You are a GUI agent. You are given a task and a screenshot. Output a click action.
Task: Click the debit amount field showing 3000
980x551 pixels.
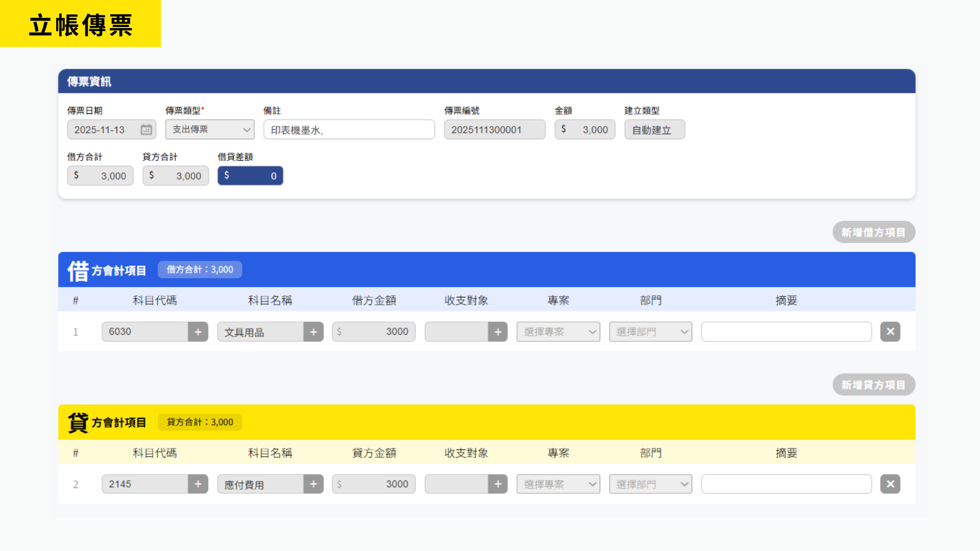click(x=374, y=332)
